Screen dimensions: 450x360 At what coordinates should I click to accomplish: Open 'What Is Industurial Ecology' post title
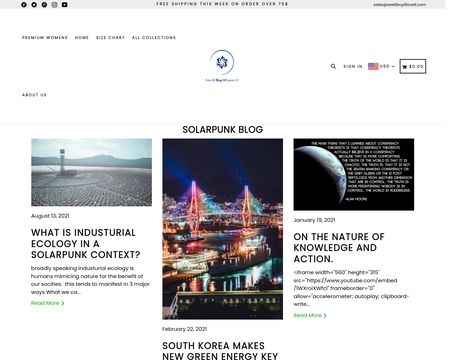(86, 244)
